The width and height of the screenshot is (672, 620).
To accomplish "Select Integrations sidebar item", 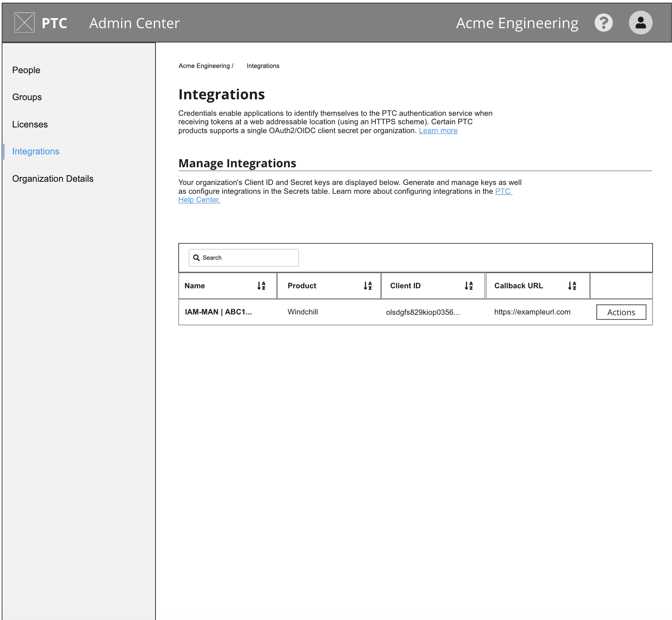I will [x=36, y=151].
